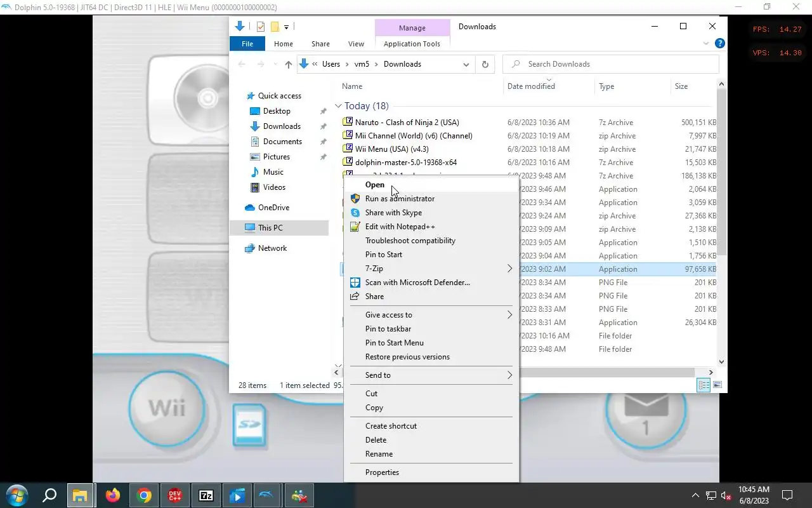Choose Edit with Notepad++
This screenshot has height=508, width=812.
431,227
